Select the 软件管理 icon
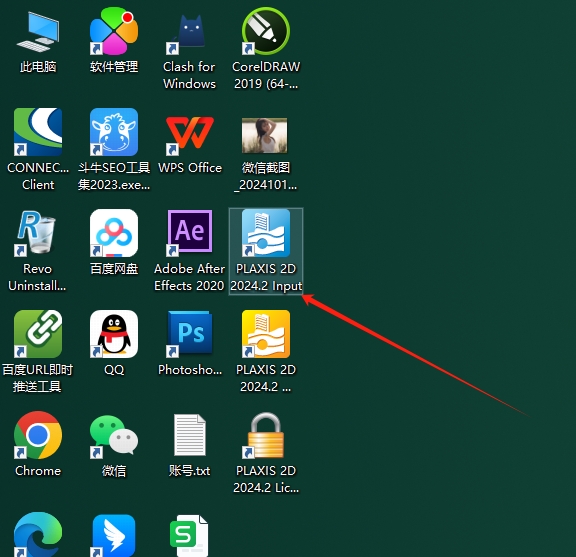Image resolution: width=576 pixels, height=557 pixels. 114,31
